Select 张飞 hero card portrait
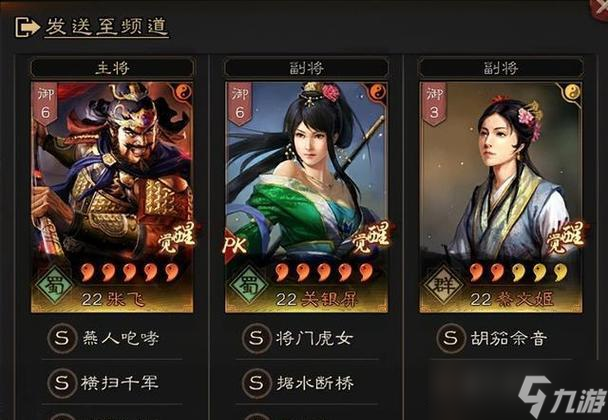This screenshot has width=608, height=420. pyautogui.click(x=112, y=197)
